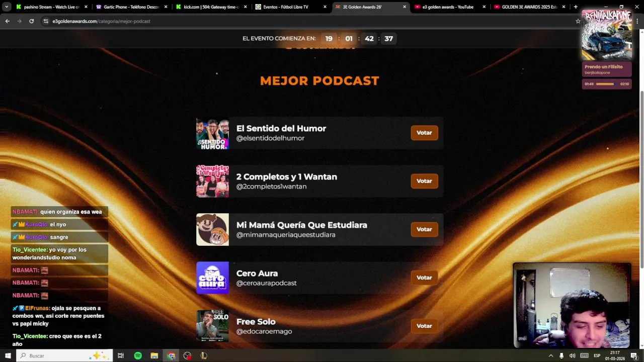This screenshot has width=644, height=362.
Task: Open the Windows Start menu
Action: [x=8, y=355]
